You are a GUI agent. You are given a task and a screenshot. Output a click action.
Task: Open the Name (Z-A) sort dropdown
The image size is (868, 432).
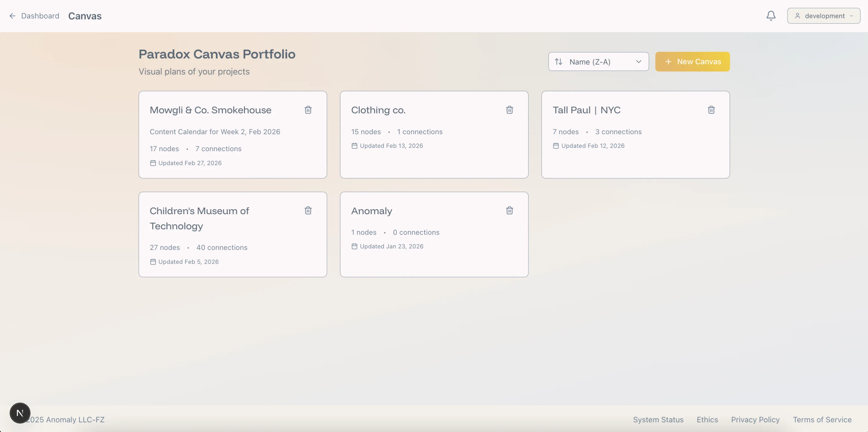tap(598, 62)
